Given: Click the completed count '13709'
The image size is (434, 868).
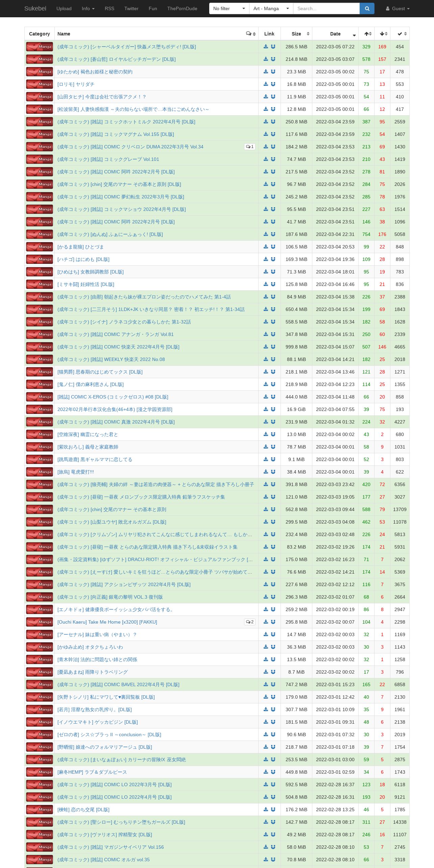Looking at the screenshot, I should click(x=400, y=509).
